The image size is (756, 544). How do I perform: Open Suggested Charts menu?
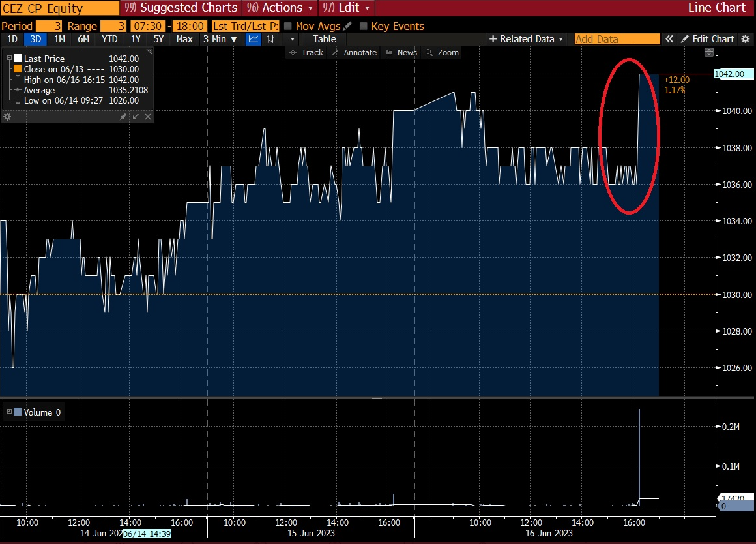coord(181,8)
